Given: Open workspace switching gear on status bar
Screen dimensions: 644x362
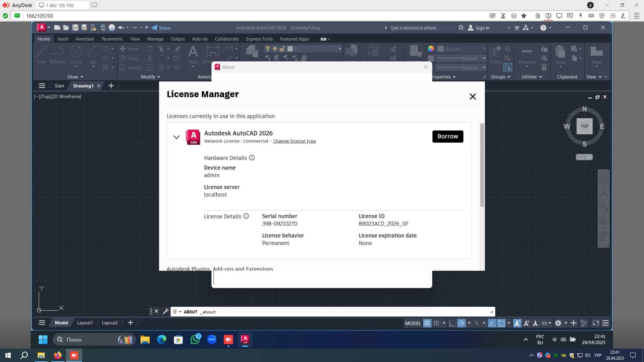Looking at the screenshot, I should [558, 323].
